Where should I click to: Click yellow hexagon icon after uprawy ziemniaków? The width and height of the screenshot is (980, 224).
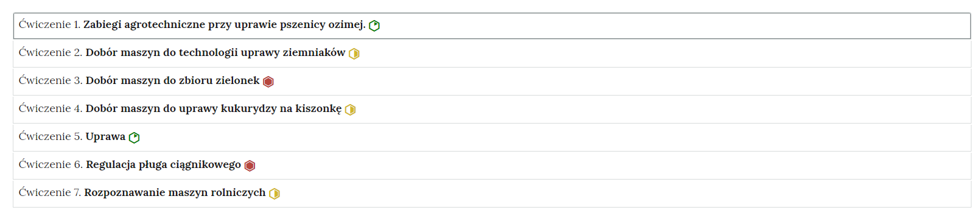click(354, 54)
